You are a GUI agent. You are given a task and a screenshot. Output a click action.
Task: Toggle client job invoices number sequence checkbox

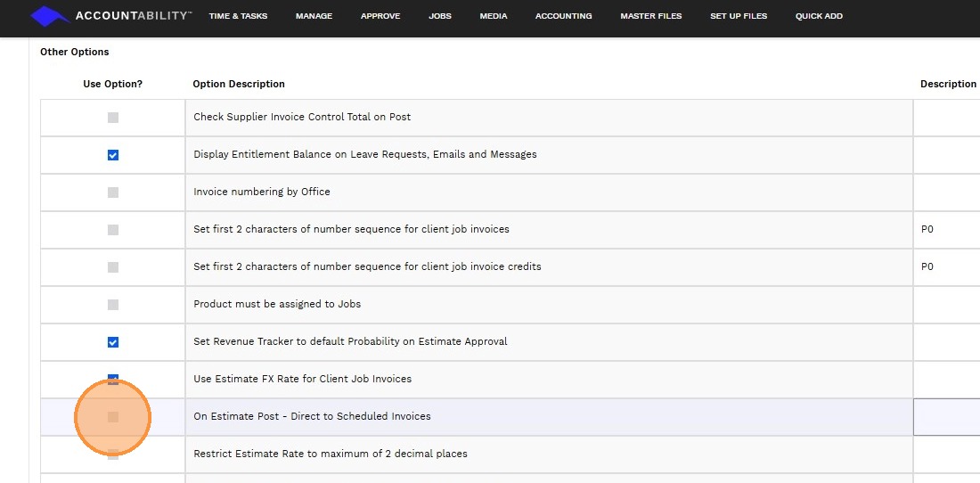113,230
